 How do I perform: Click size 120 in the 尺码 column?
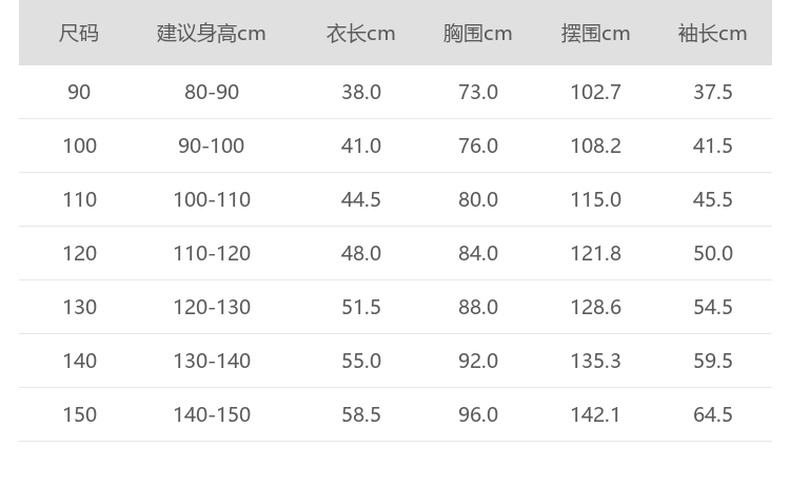pyautogui.click(x=79, y=254)
